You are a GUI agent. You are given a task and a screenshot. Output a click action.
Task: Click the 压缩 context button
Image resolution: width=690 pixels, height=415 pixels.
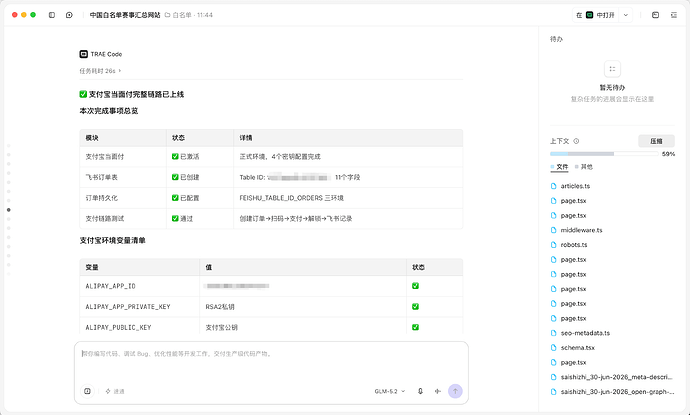(x=656, y=141)
